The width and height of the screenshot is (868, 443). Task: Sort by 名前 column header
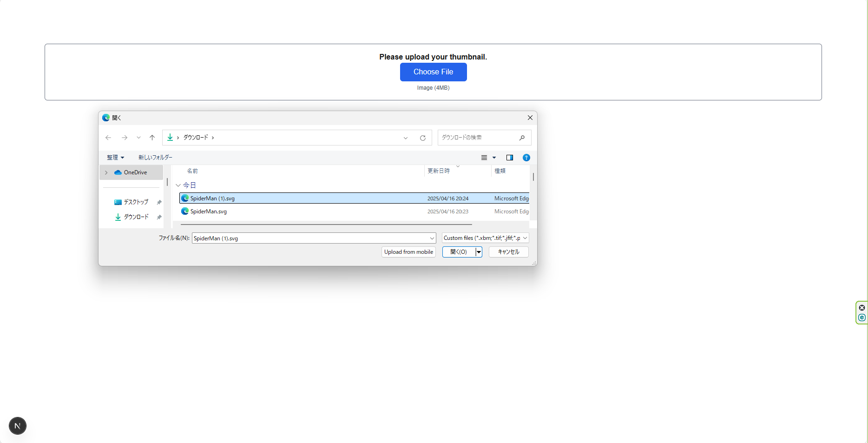(192, 171)
